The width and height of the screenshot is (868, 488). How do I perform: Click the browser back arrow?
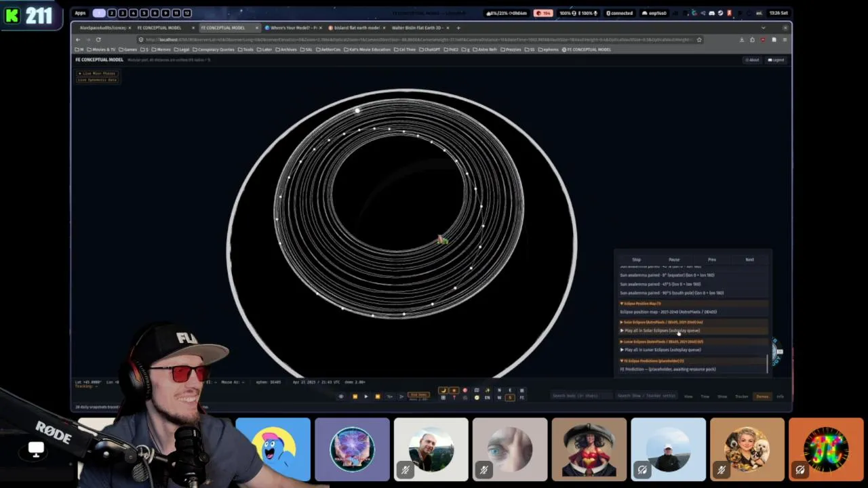pos(78,39)
